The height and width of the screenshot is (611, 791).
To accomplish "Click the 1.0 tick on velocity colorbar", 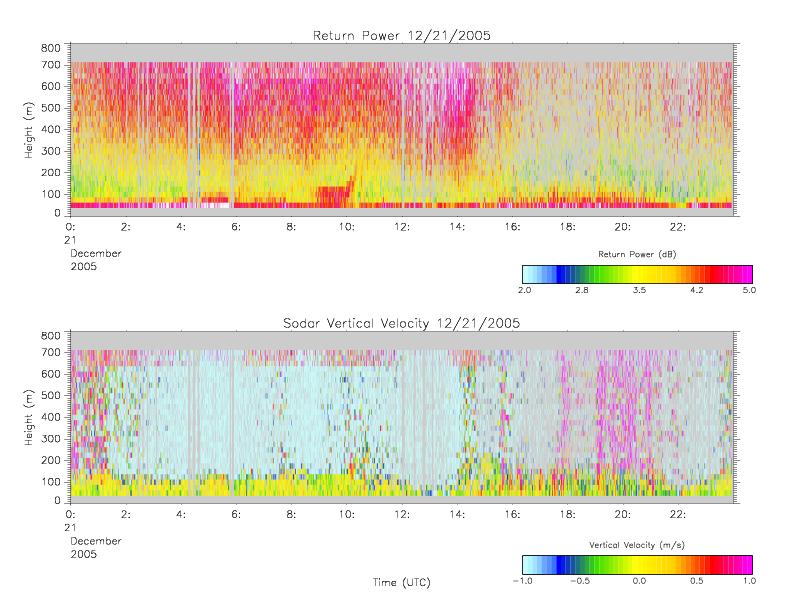I will coord(749,581).
